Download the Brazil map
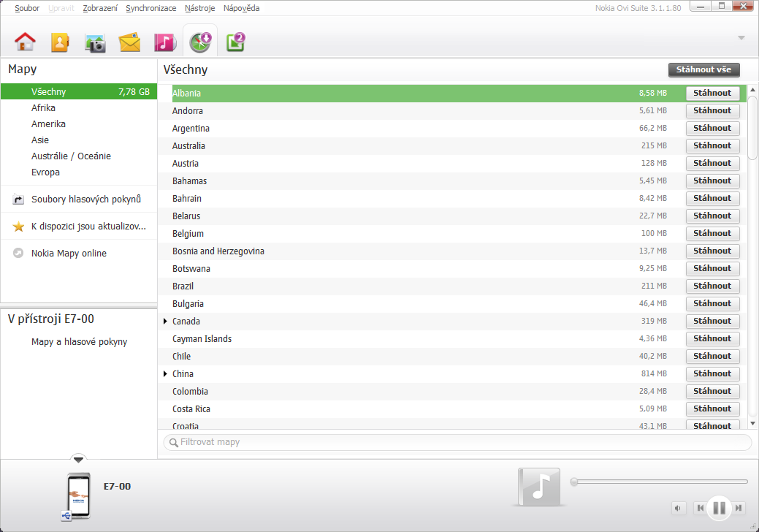Image resolution: width=759 pixels, height=532 pixels. (x=712, y=286)
